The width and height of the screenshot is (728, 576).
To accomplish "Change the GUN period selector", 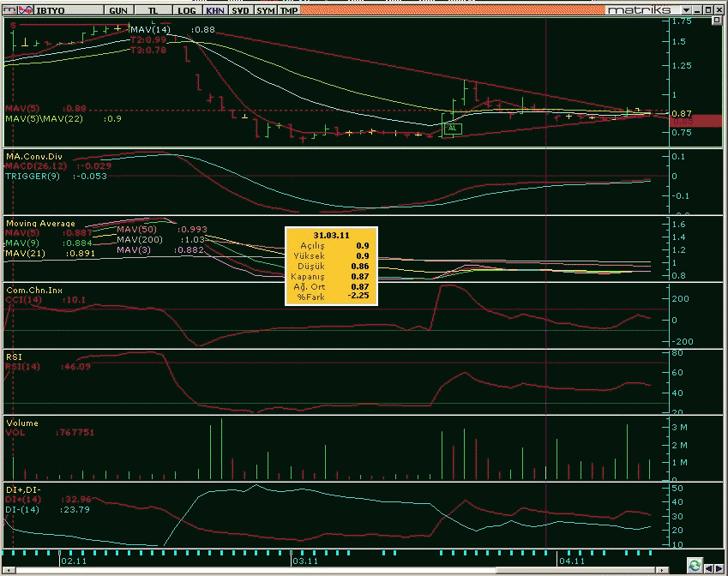I will (x=118, y=10).
